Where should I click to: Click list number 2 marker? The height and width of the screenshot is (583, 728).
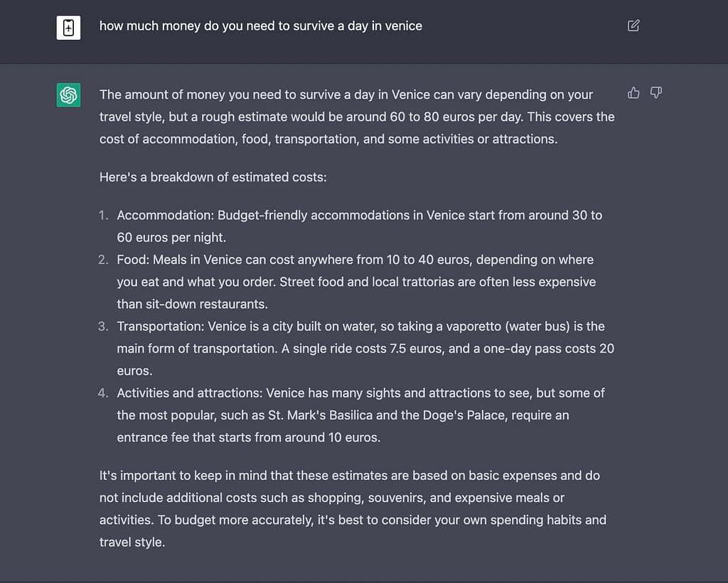point(103,260)
